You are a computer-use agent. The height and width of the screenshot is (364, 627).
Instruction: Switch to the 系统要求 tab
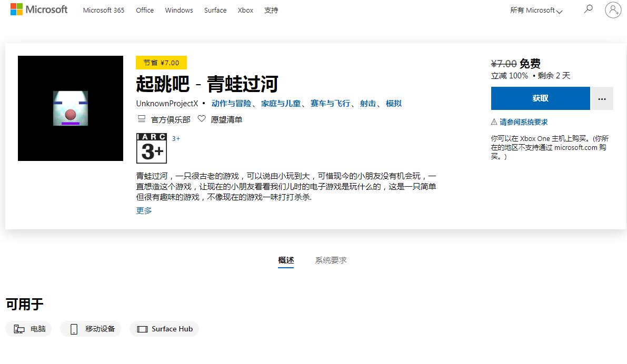click(x=331, y=260)
